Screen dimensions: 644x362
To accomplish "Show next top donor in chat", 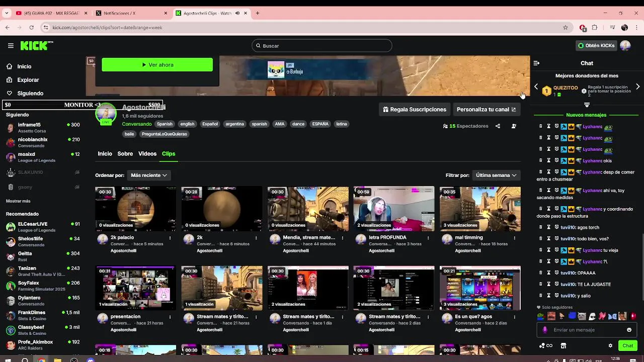I will (x=637, y=87).
